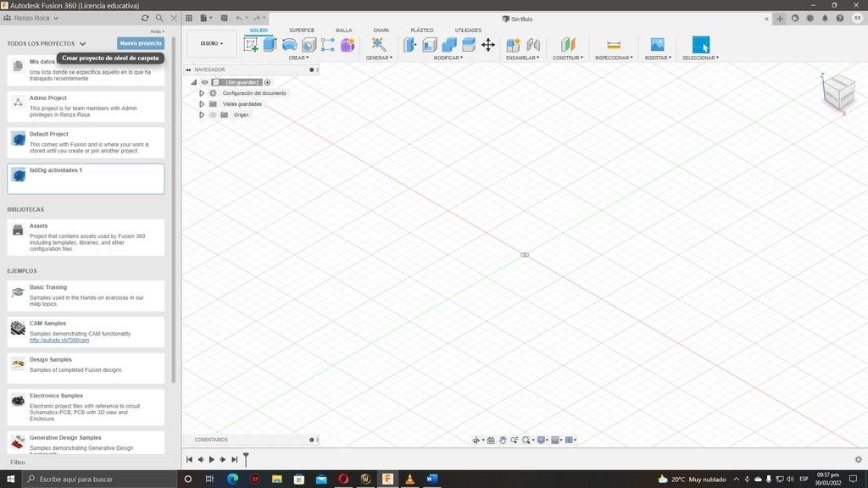Screen dimensions: 868x488
Task: Expand the Origen node
Action: (x=202, y=114)
